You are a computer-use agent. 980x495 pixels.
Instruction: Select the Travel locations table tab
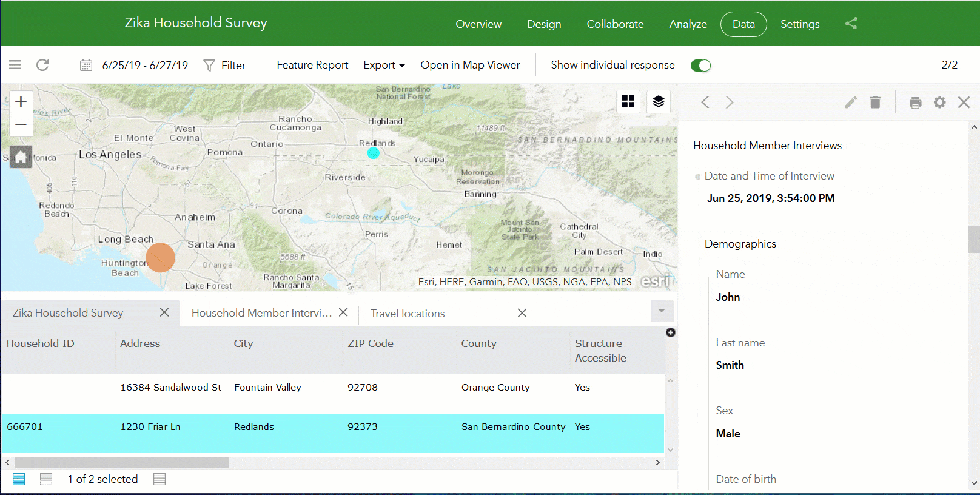point(408,314)
